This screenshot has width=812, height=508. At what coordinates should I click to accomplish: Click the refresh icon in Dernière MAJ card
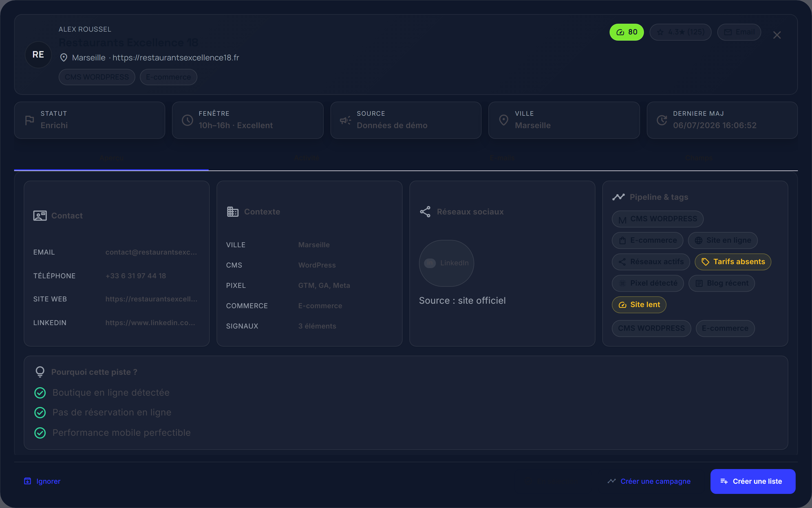(661, 120)
